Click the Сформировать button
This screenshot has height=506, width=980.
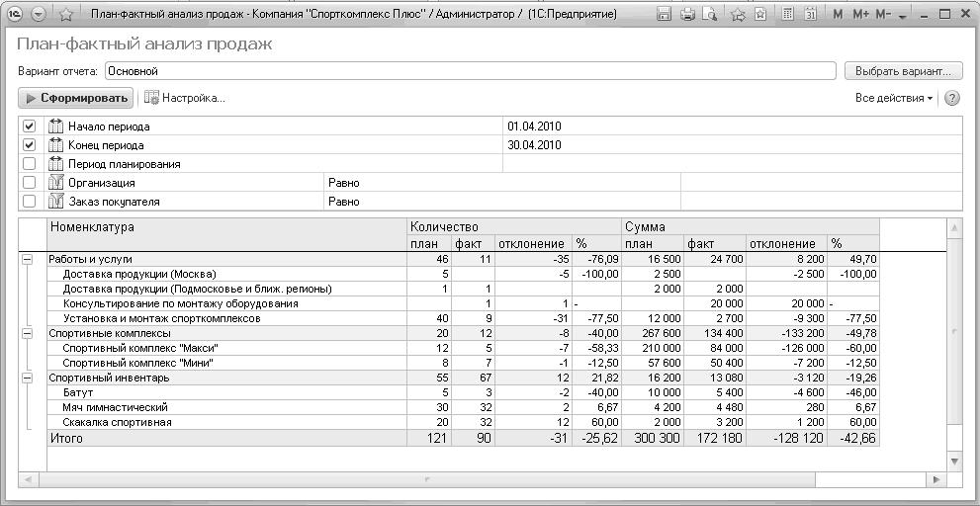(75, 98)
